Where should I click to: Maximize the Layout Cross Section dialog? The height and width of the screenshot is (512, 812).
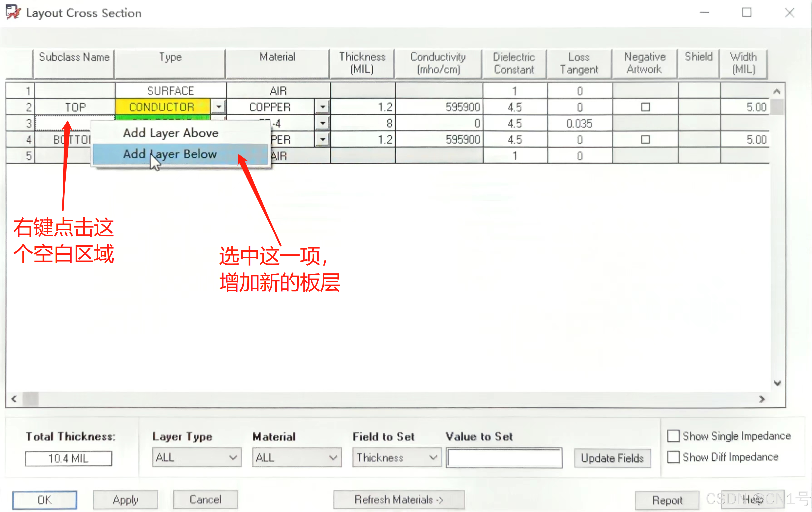pos(747,13)
